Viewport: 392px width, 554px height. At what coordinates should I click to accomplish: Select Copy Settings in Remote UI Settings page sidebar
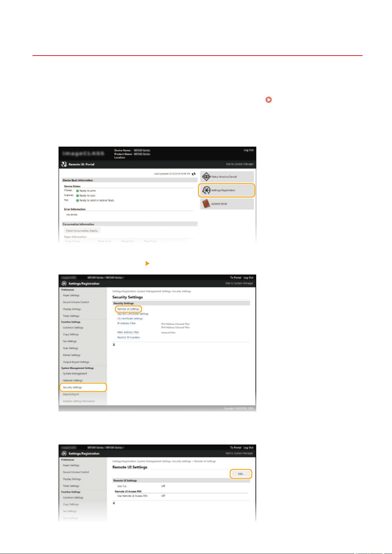click(x=71, y=504)
